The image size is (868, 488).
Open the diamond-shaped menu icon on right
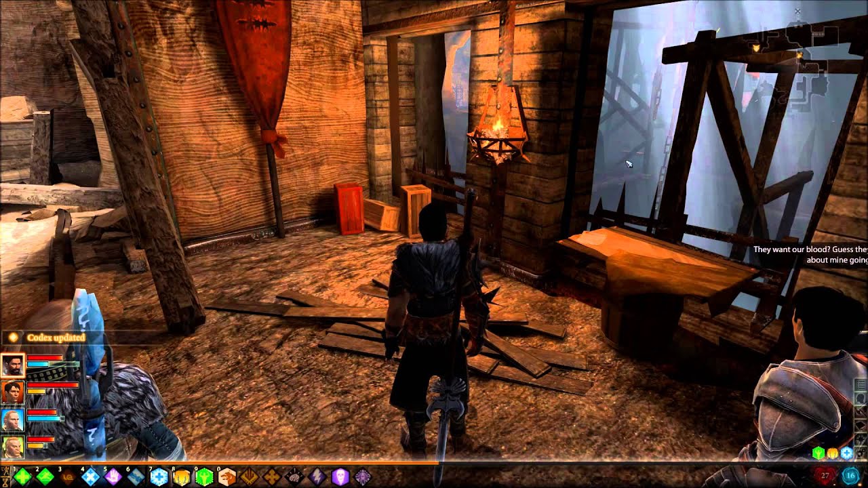coord(861,425)
